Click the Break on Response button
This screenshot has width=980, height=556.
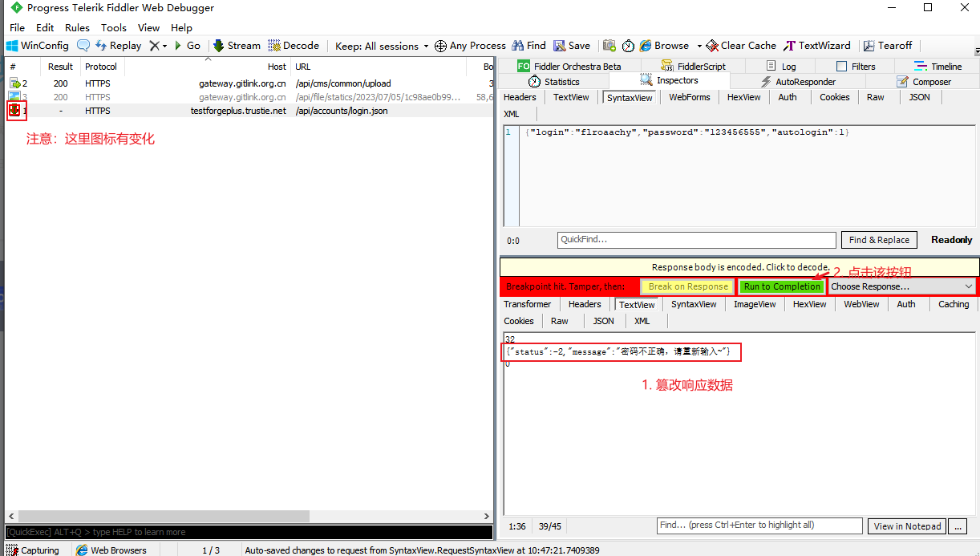688,286
